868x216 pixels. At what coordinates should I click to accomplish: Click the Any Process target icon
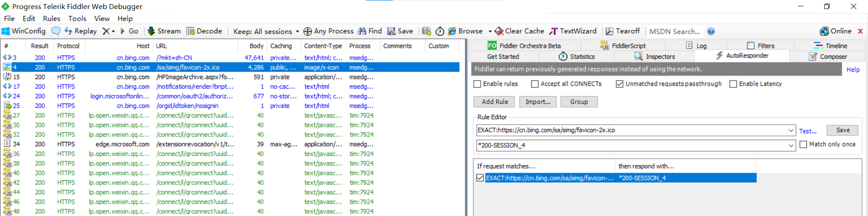[x=307, y=31]
